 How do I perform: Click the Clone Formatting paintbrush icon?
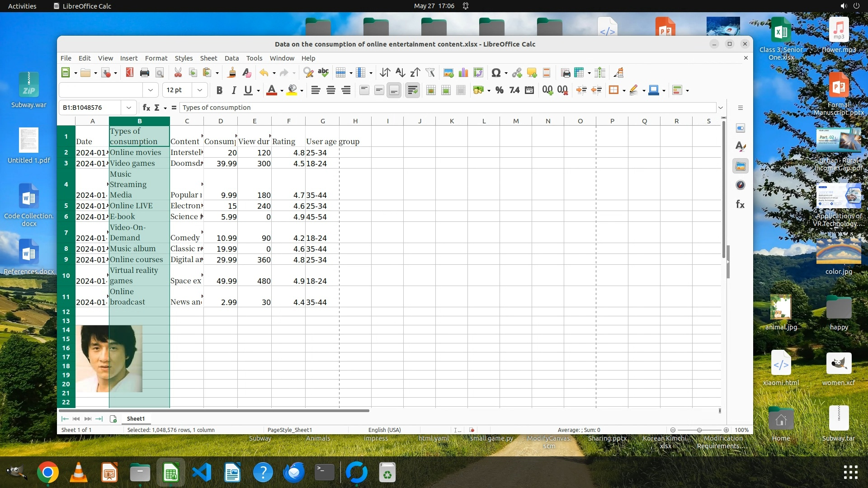[x=231, y=73]
